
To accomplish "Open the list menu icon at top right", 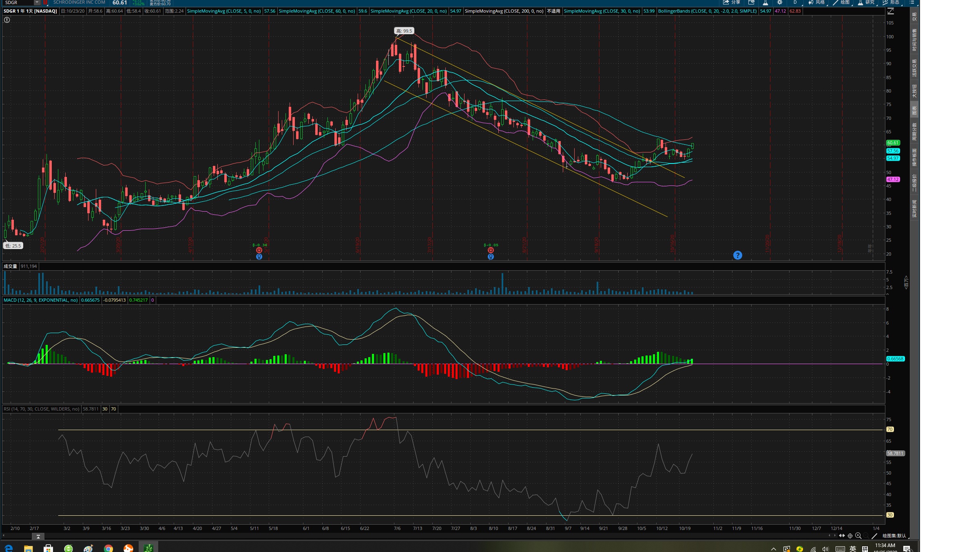I will click(911, 2).
